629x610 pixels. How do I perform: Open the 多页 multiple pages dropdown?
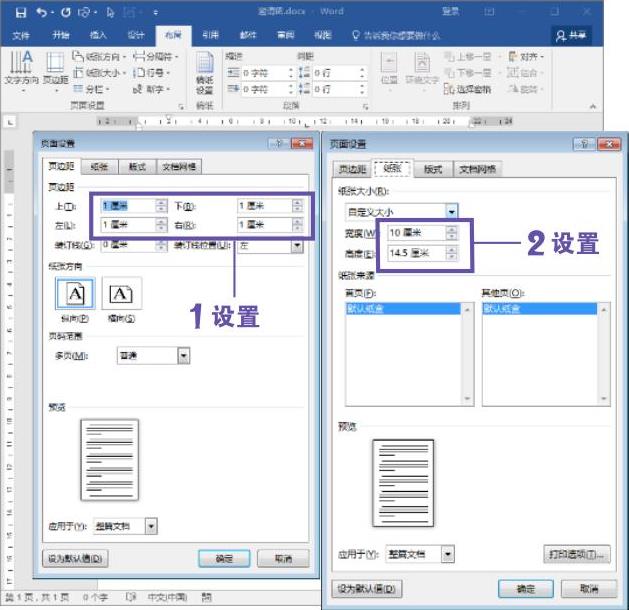(183, 356)
